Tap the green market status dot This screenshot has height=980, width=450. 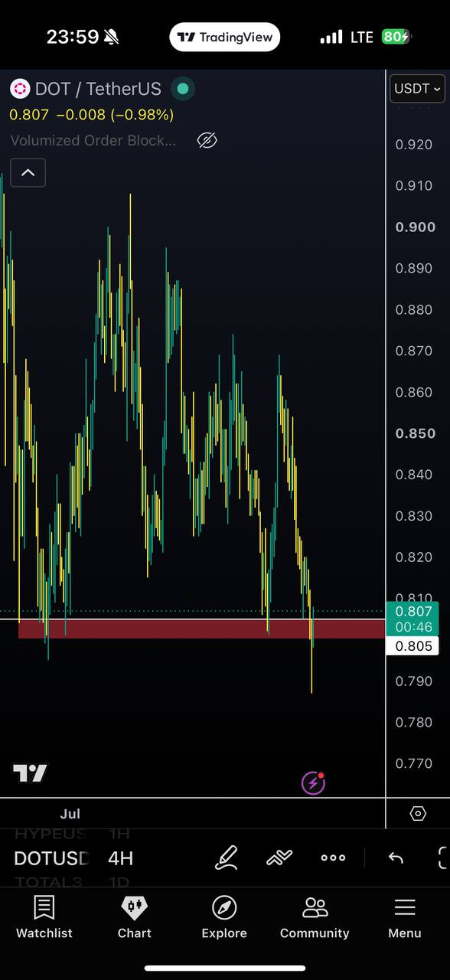pos(182,89)
